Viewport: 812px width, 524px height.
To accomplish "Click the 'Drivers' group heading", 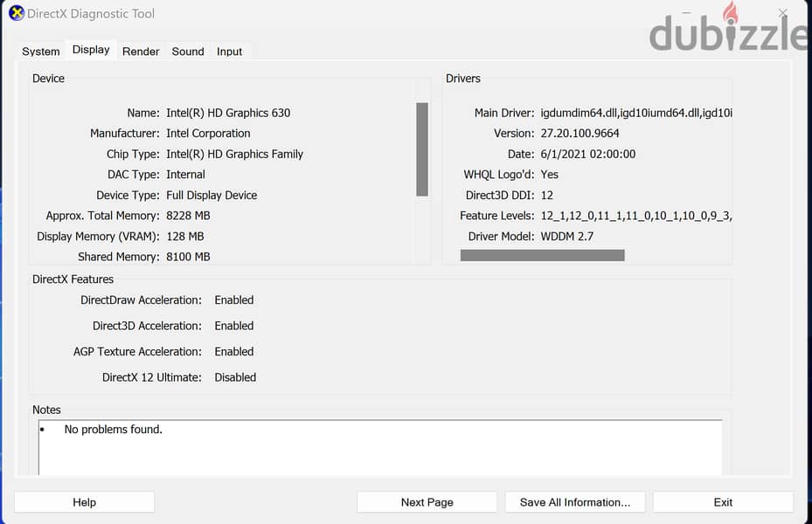I will click(x=463, y=78).
